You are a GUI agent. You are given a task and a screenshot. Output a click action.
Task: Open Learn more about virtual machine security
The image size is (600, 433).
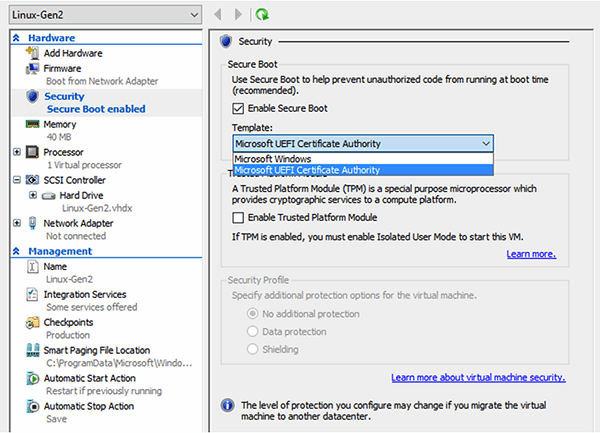[478, 378]
